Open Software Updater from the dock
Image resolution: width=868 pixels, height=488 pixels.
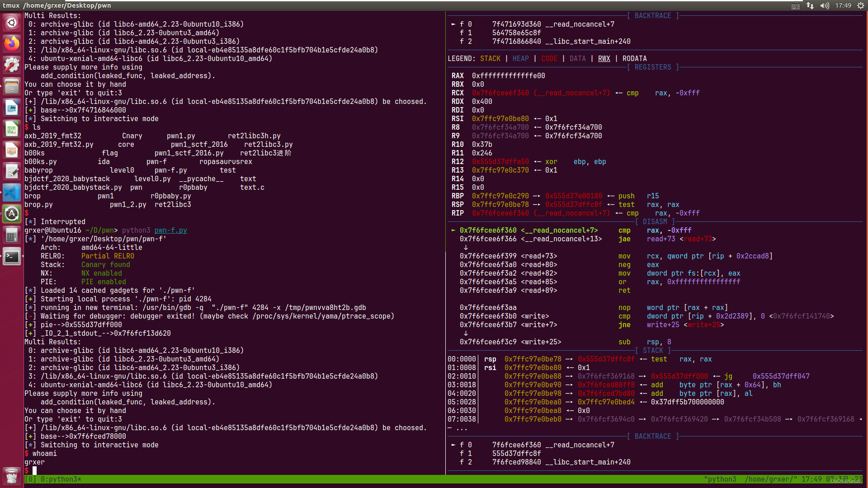point(12,214)
